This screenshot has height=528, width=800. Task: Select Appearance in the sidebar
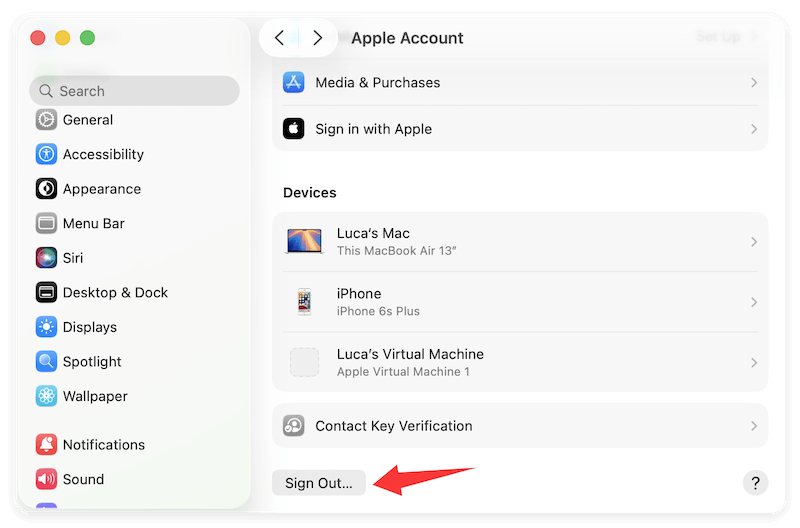point(134,189)
